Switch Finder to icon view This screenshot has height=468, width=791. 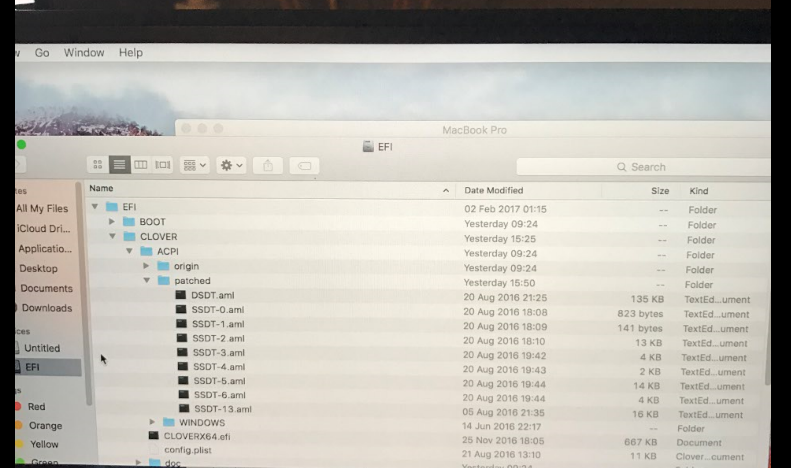click(x=98, y=165)
